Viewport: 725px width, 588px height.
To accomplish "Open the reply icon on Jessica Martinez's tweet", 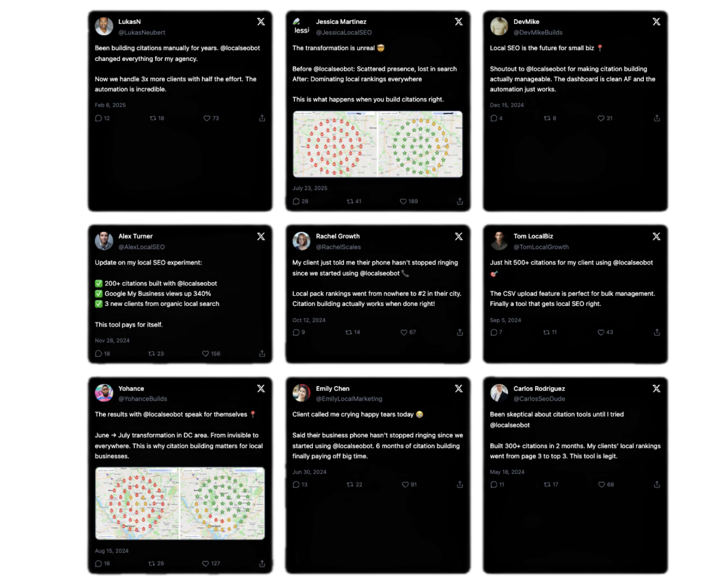I will coord(296,201).
